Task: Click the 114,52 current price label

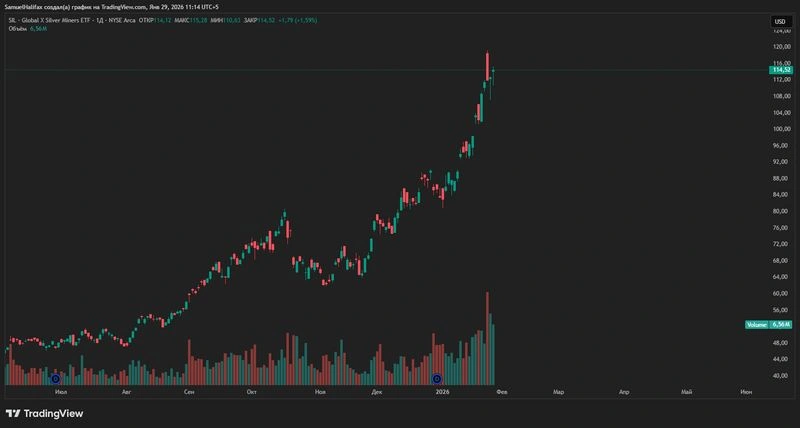Action: point(781,70)
